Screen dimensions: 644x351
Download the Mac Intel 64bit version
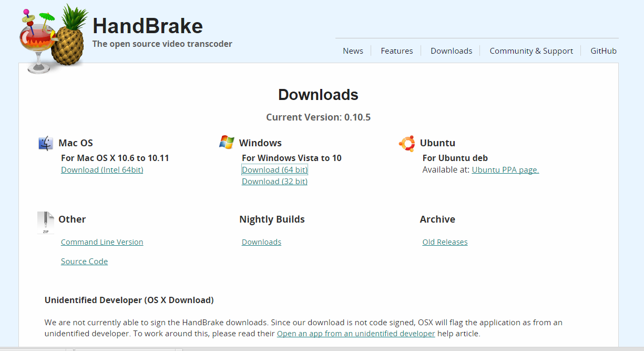(x=102, y=169)
